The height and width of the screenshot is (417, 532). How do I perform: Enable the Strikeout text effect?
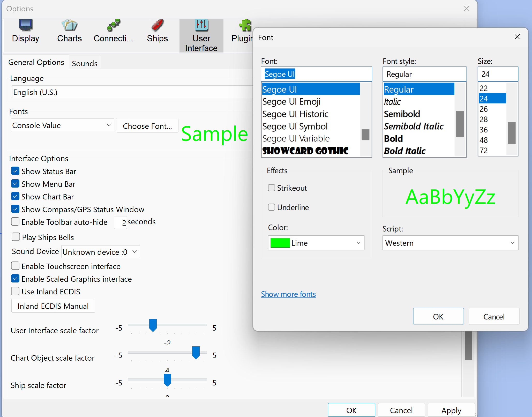272,188
